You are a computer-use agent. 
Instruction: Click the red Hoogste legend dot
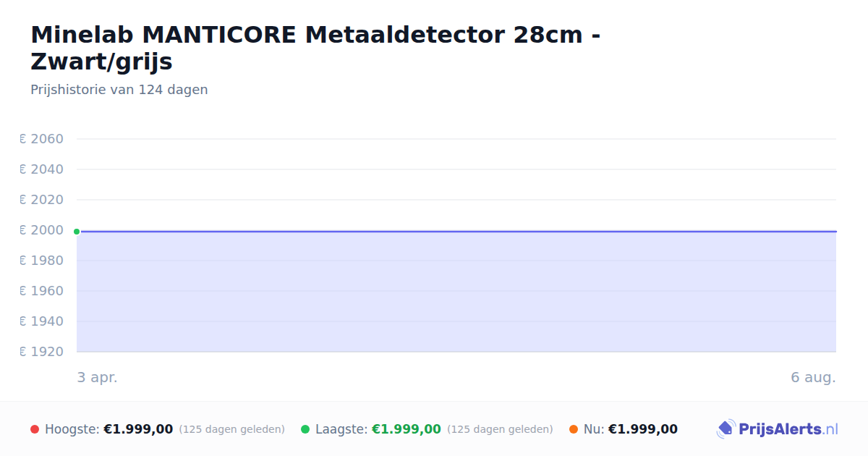[35, 429]
